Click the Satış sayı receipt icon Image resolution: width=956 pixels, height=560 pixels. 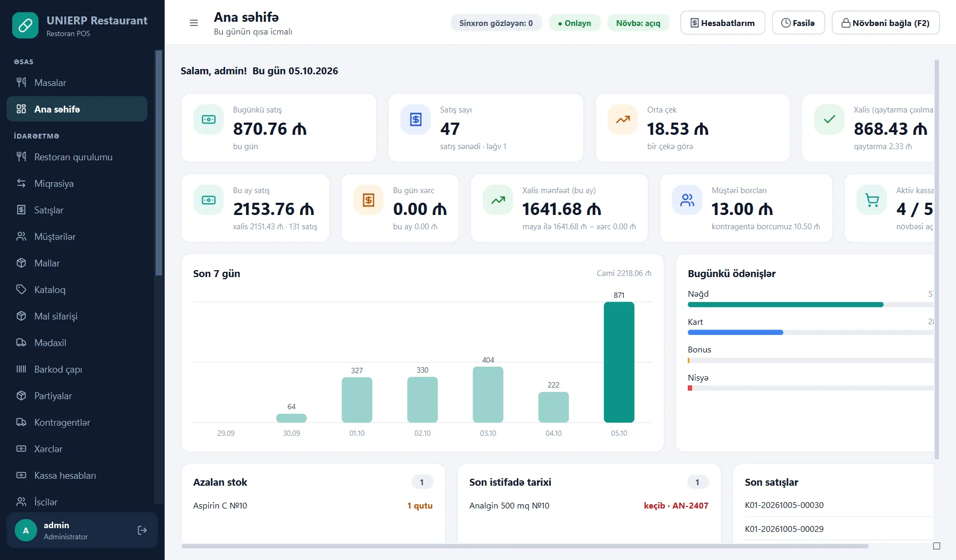[416, 119]
